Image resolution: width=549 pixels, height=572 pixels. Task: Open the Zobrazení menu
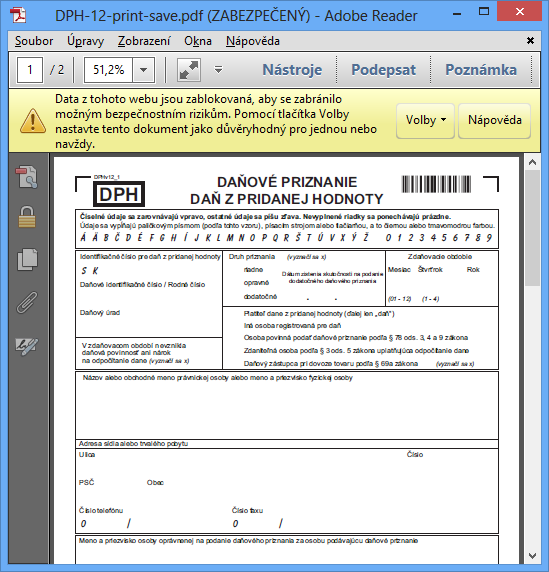point(144,41)
